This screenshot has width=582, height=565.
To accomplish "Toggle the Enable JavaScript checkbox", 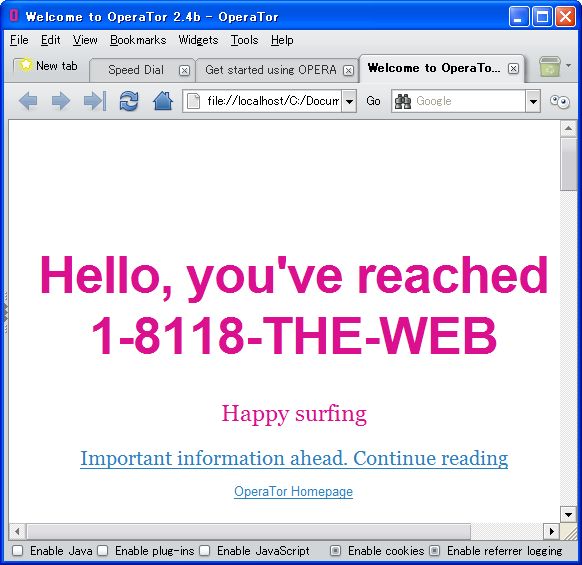I will tap(204, 551).
